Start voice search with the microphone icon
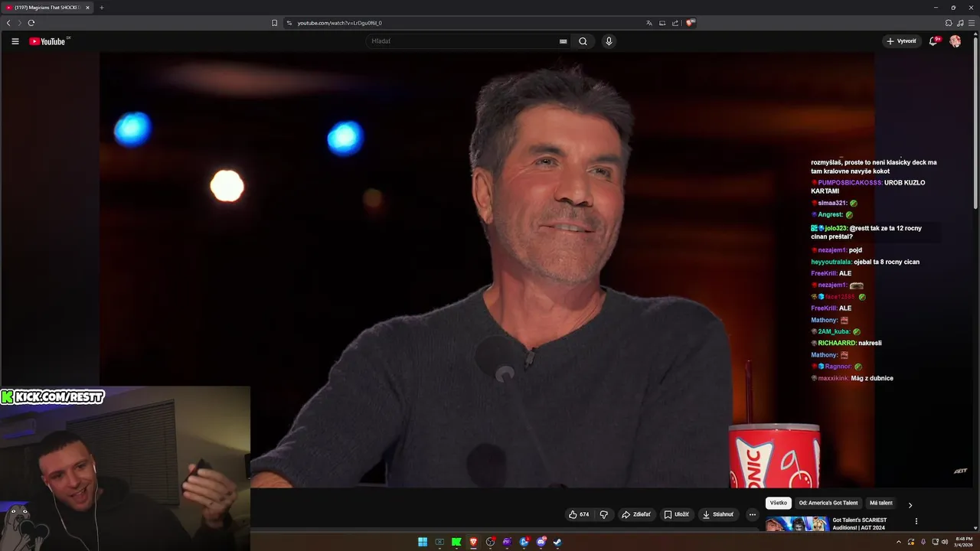Screen dimensions: 980x551 pyautogui.click(x=609, y=41)
